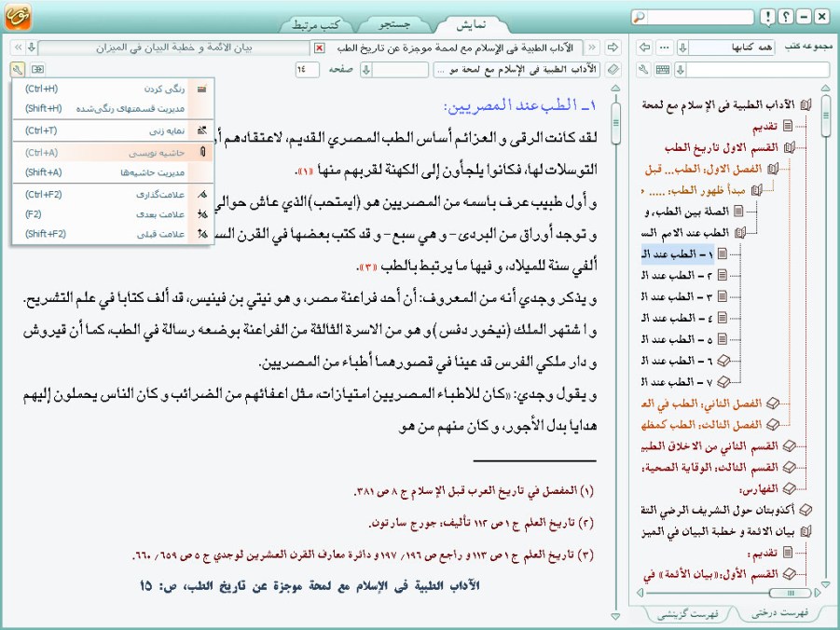Image resolution: width=840 pixels, height=630 pixels.
Task: Click the question mark help button at top right
Action: (786, 17)
